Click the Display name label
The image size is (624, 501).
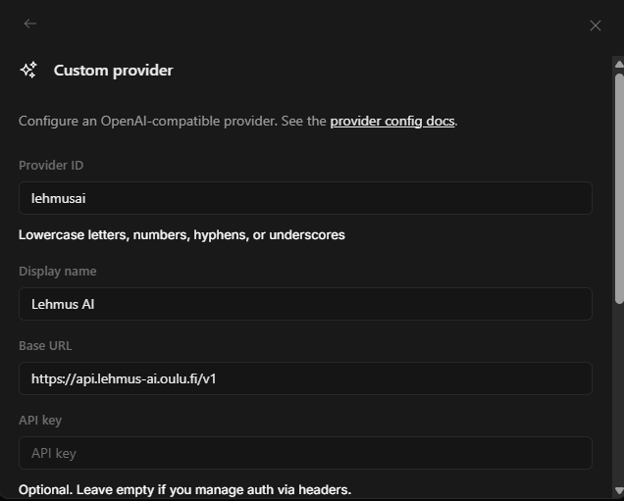point(57,271)
